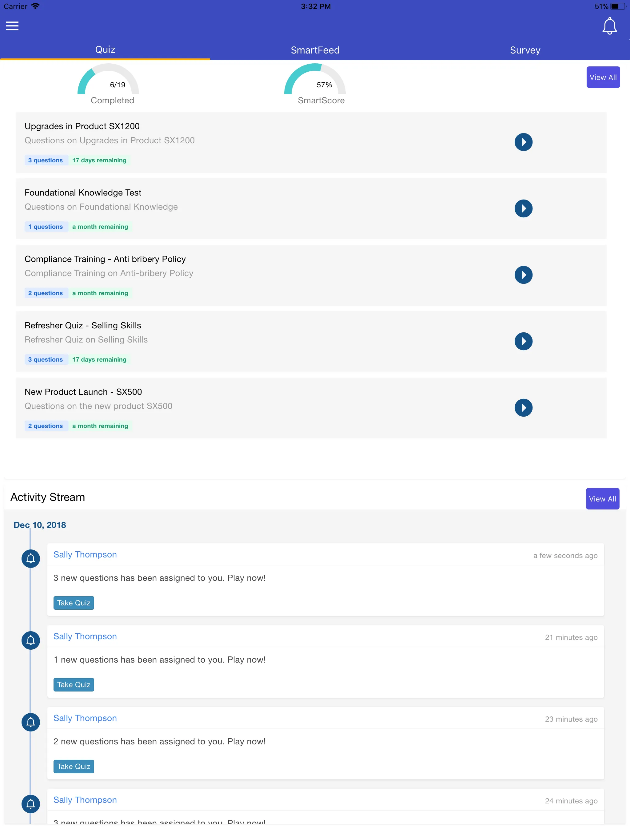Viewport: 630px width, 840px height.
Task: Start the Refresher Quiz on Selling Skills
Action: pyautogui.click(x=523, y=341)
